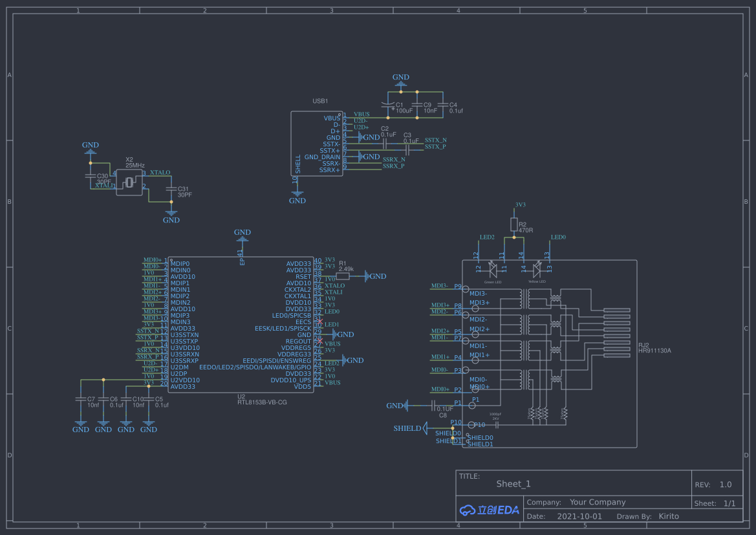Click the C3 0.1uF capacitor symbol
The width and height of the screenshot is (756, 535).
click(407, 150)
